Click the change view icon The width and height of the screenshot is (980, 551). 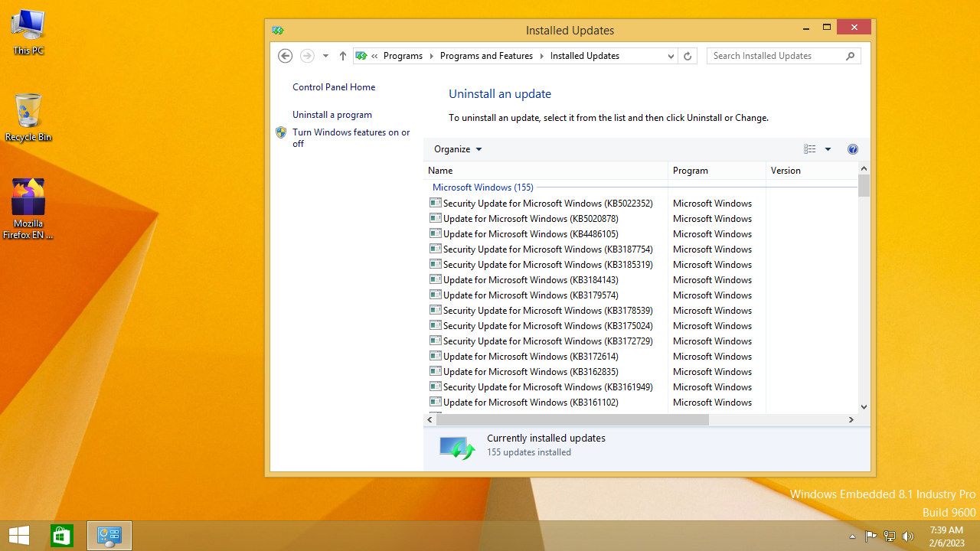810,149
